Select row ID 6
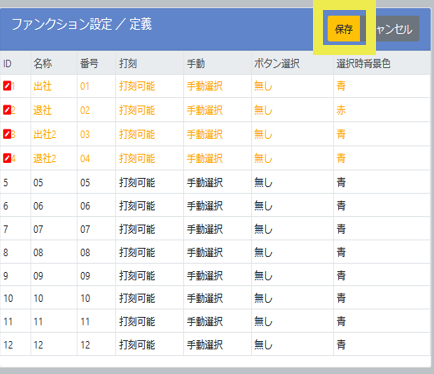 pos(6,206)
